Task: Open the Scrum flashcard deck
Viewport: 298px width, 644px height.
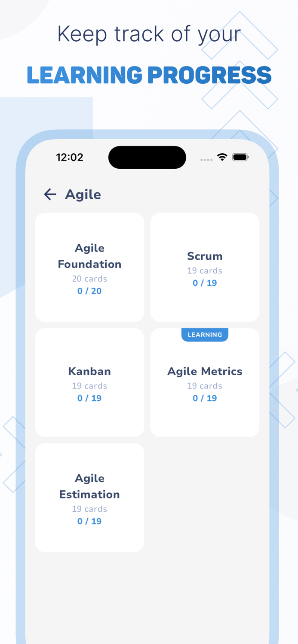Action: 205,267
